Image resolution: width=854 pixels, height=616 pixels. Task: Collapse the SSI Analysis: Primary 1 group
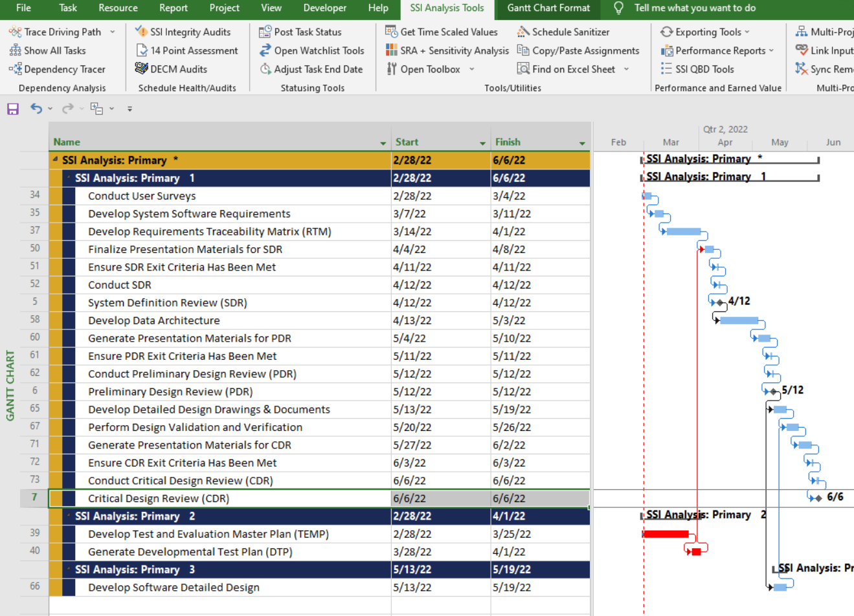(x=69, y=177)
